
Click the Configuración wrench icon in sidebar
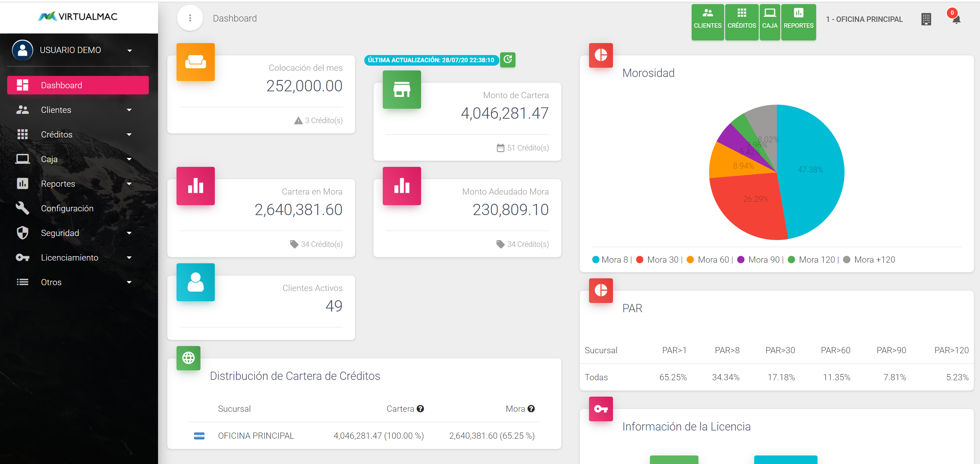pos(23,208)
